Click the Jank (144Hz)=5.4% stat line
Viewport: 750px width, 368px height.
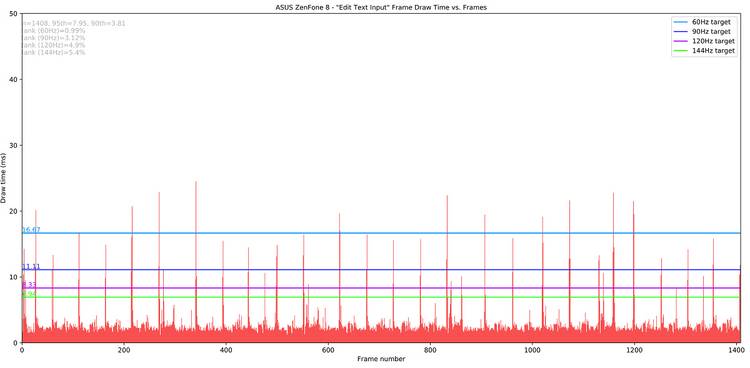[54, 52]
